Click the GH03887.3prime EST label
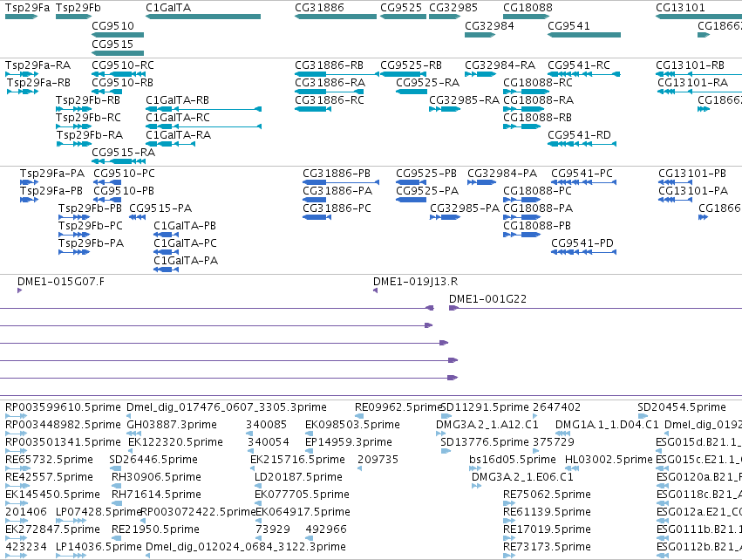The width and height of the screenshot is (742, 560). 172,425
